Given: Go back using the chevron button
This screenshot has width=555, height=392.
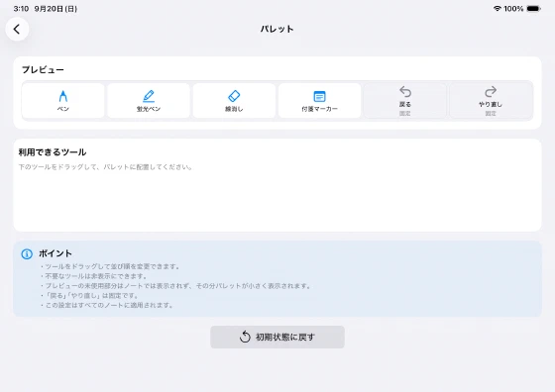Looking at the screenshot, I should (x=17, y=29).
